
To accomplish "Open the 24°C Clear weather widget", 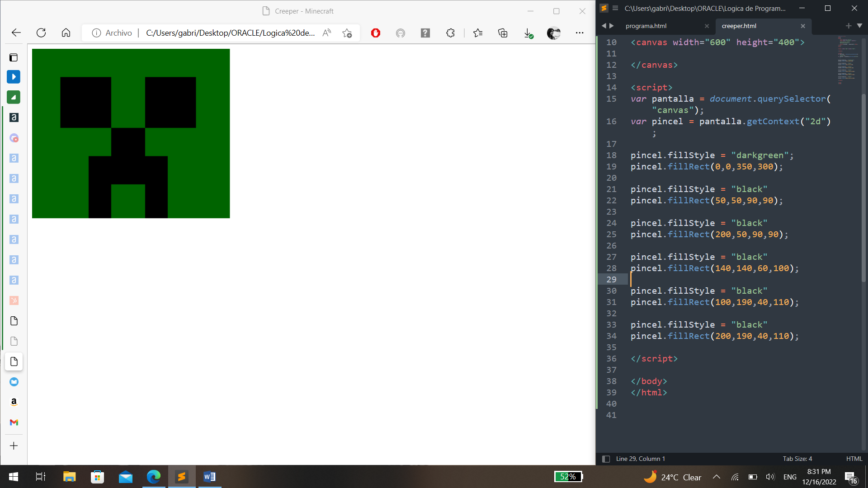I will coord(672,477).
